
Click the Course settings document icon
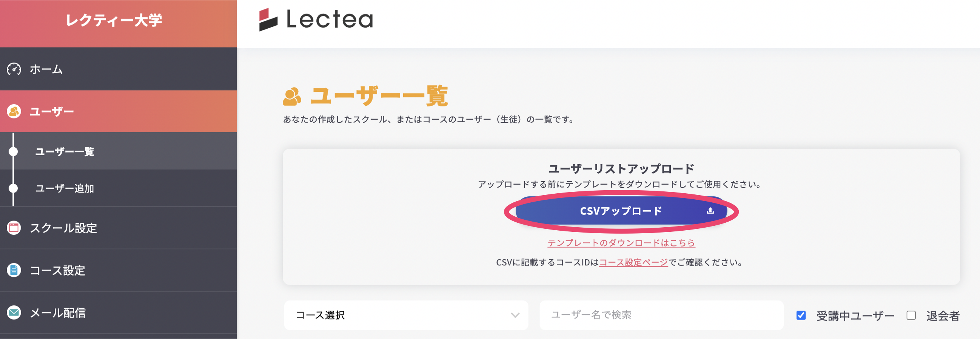pos(14,270)
